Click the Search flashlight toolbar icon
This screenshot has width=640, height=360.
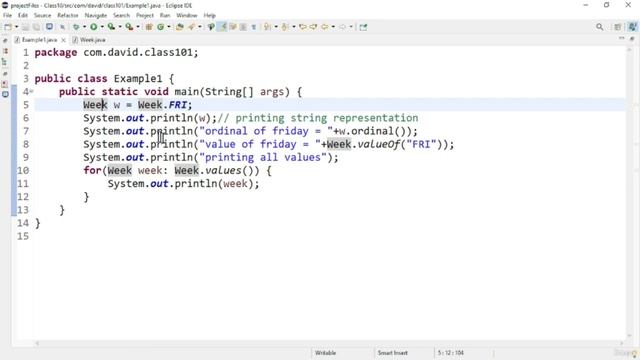pyautogui.click(x=191, y=27)
